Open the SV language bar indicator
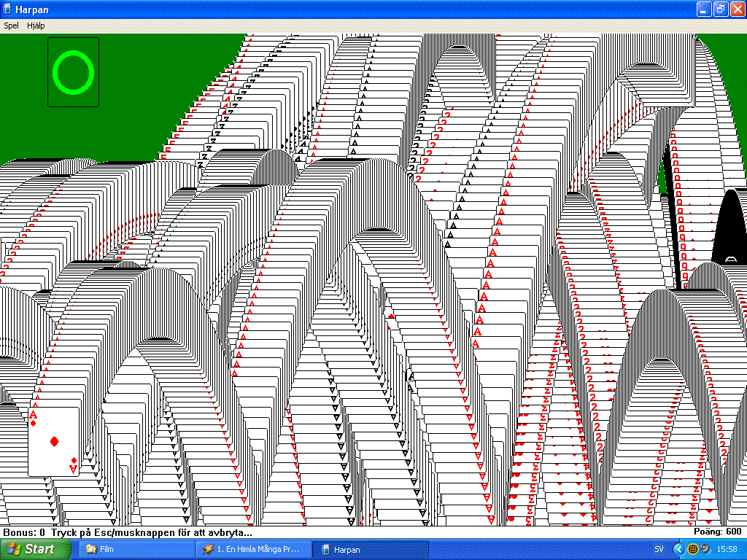The height and width of the screenshot is (560, 747). pyautogui.click(x=659, y=549)
